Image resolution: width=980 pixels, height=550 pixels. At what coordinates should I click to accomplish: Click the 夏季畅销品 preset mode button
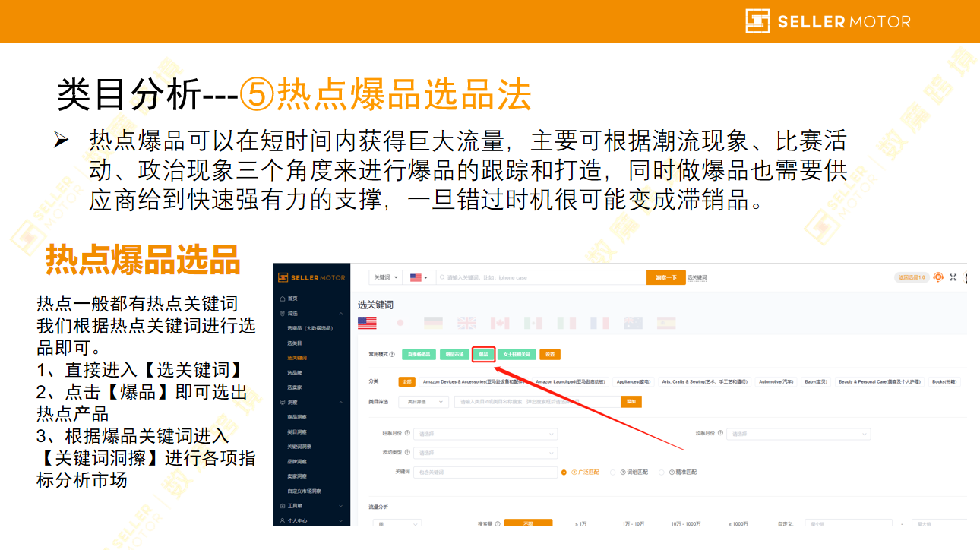(419, 354)
